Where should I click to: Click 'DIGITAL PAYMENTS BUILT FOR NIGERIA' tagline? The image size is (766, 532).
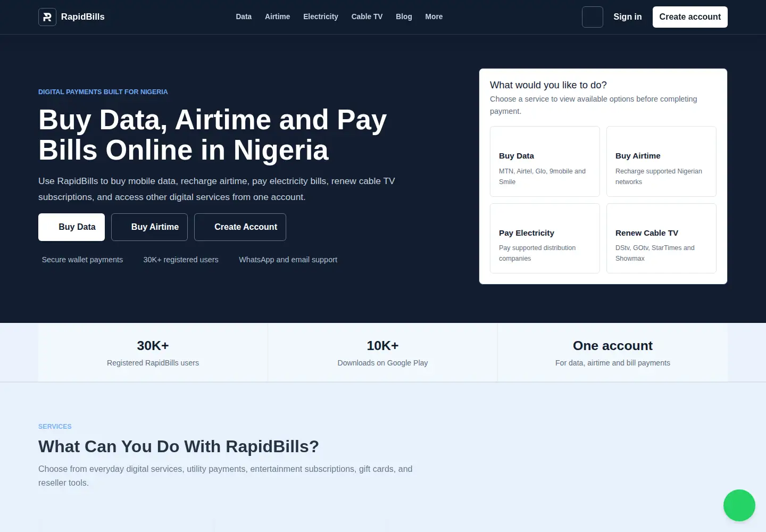pyautogui.click(x=103, y=92)
